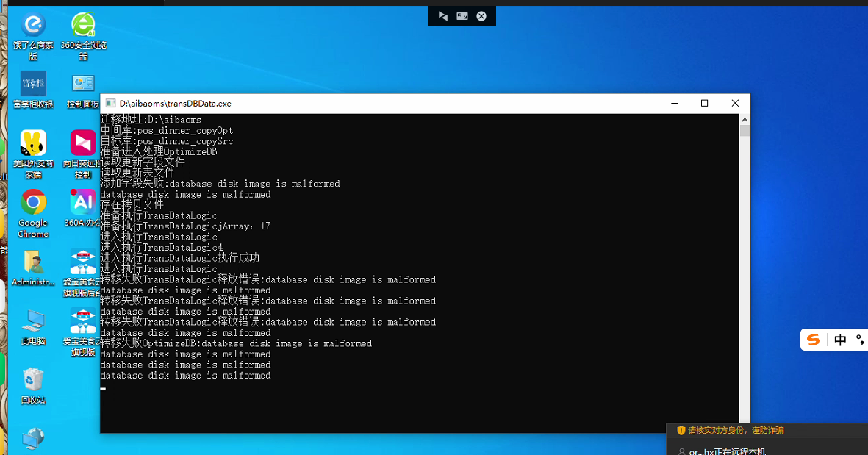Click the Sunlogin arrow icon in remote toolbar
This screenshot has width=868, height=455.
pyautogui.click(x=442, y=16)
